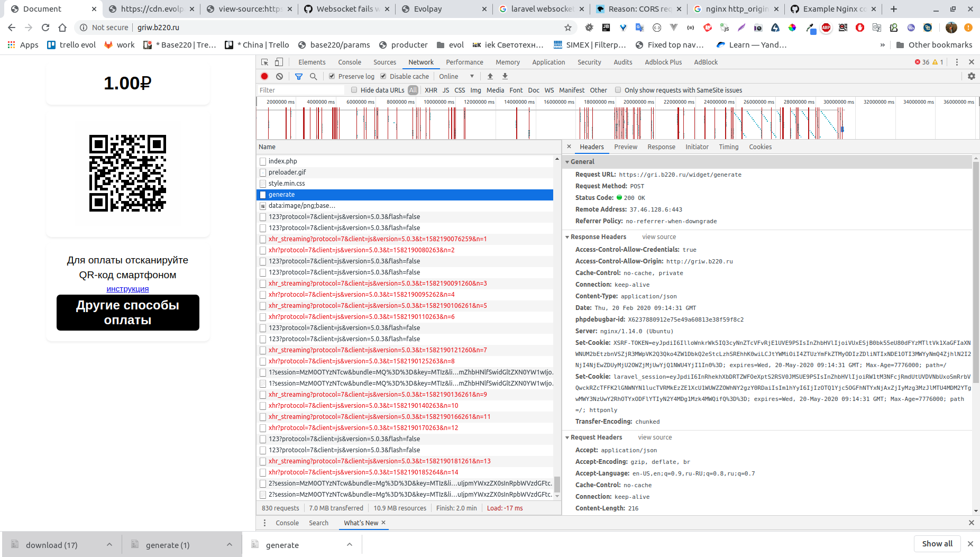Show hidden bookmarks chevron
Screen dimensions: 980x557
click(882, 45)
